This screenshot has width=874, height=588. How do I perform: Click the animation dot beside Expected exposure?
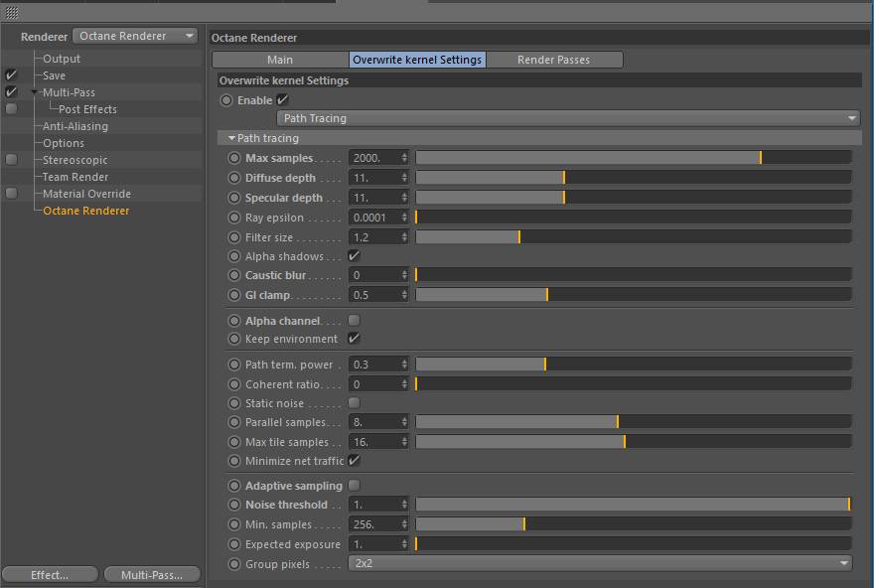tap(234, 544)
